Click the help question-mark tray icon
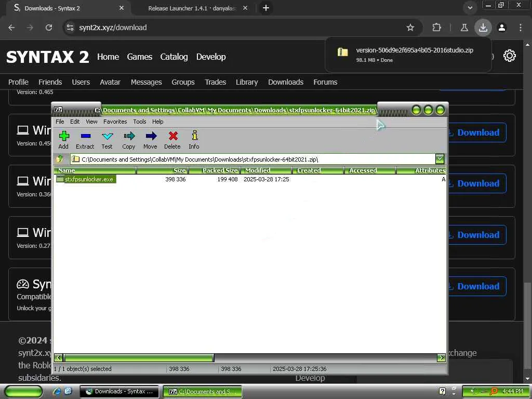This screenshot has width=532, height=399. [442, 392]
